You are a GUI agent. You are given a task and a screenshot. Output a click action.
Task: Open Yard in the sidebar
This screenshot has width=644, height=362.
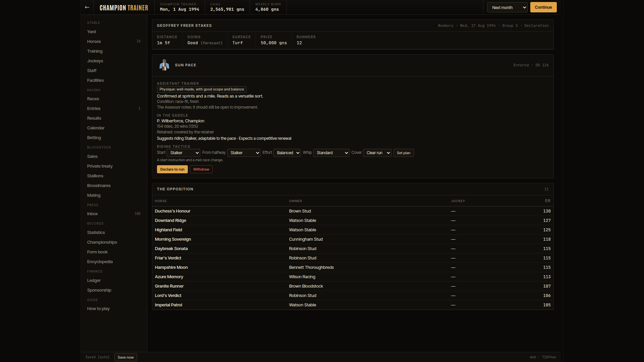tap(114, 32)
